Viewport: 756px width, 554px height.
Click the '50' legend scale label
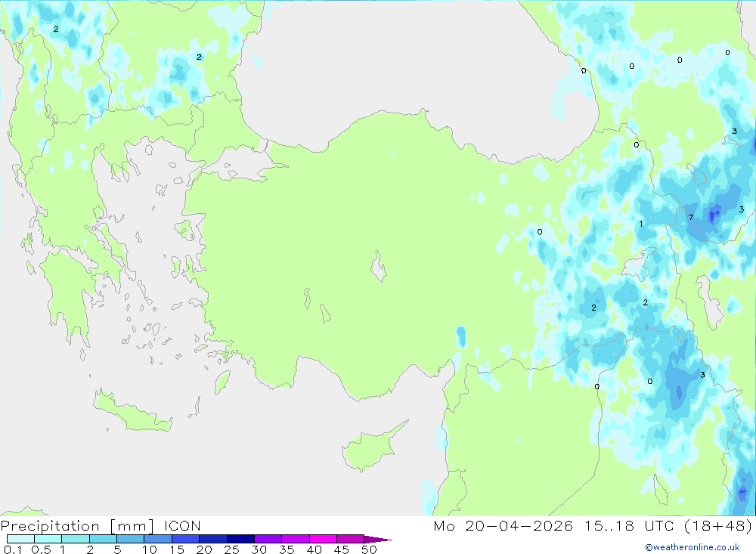click(369, 549)
